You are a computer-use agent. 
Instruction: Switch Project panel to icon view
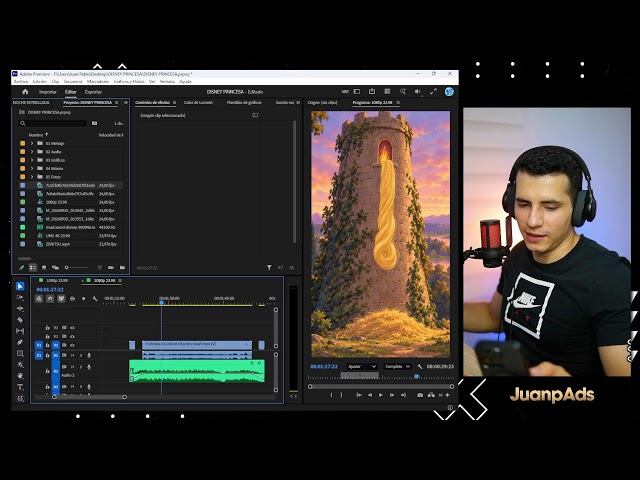click(x=44, y=267)
